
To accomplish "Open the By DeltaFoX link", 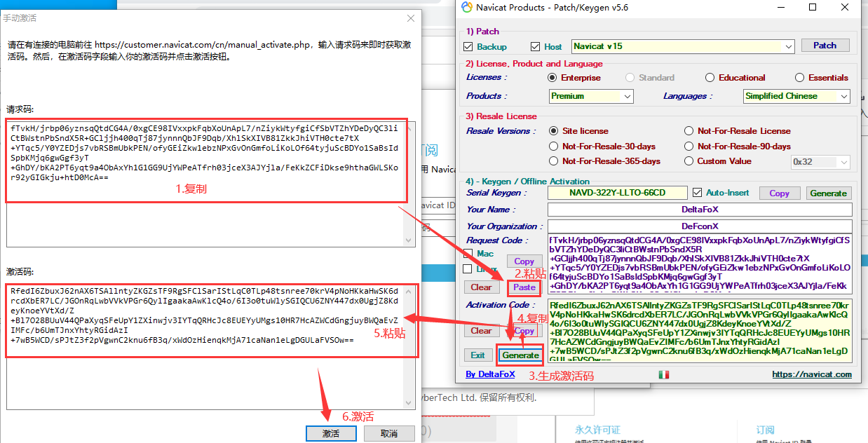I will pyautogui.click(x=490, y=374).
